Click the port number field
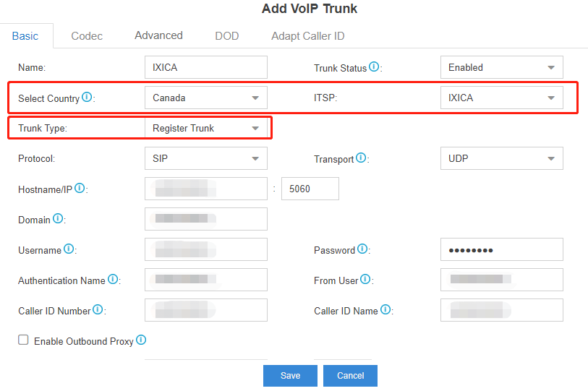588x391 pixels. [x=310, y=189]
